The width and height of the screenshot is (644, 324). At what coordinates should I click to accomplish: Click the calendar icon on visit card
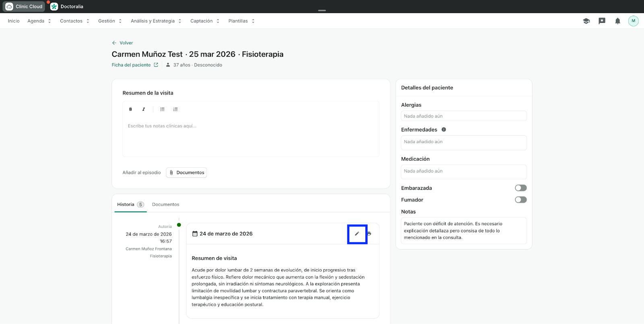195,234
